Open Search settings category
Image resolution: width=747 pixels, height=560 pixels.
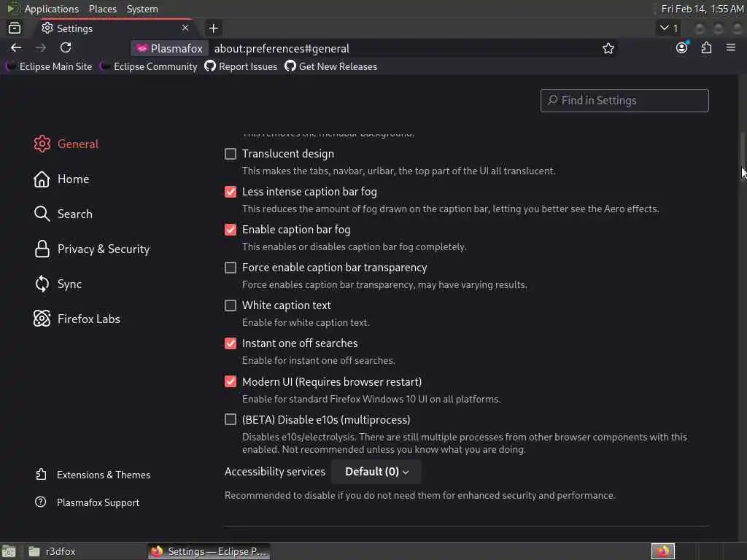(63, 214)
